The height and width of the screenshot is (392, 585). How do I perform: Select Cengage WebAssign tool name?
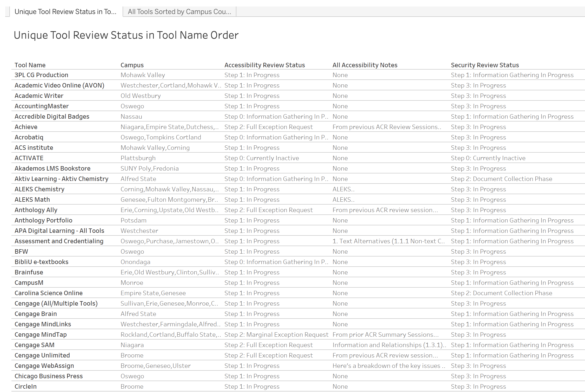(x=44, y=366)
